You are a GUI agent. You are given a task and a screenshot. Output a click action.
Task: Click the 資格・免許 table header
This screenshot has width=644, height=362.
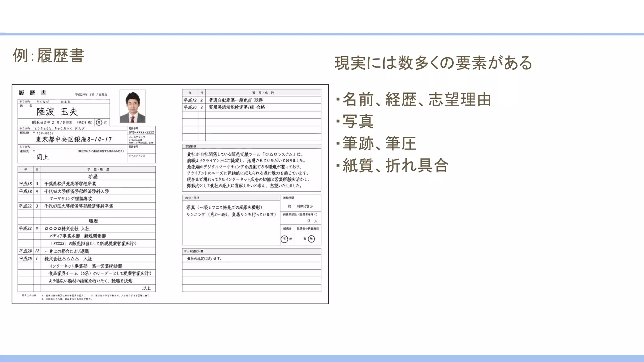[263, 93]
